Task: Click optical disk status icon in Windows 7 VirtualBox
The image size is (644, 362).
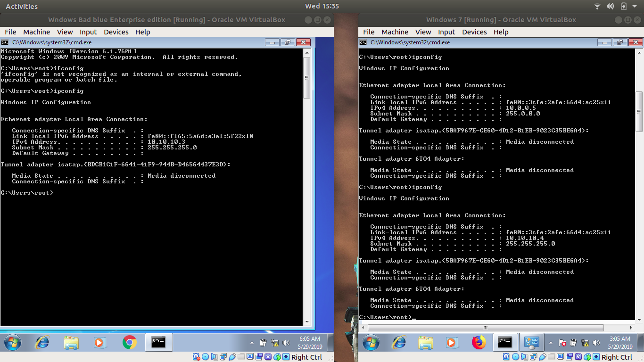Action: [x=516, y=357]
